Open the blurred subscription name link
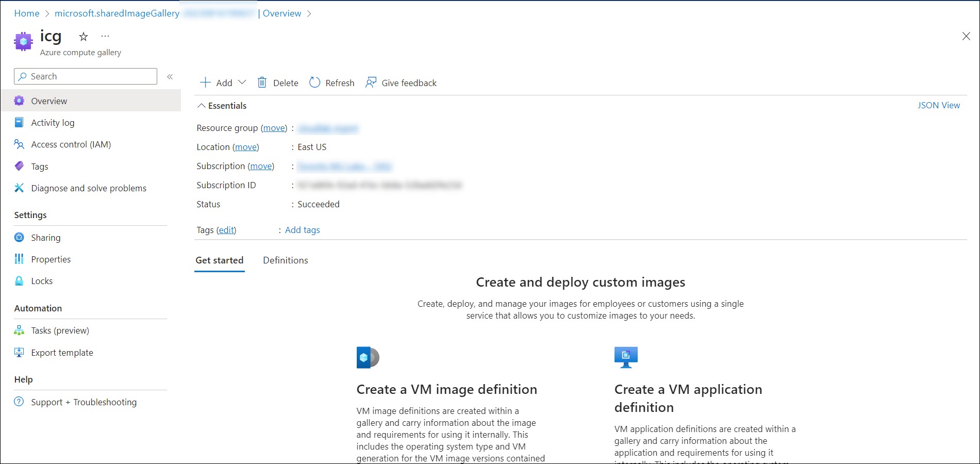This screenshot has width=980, height=464. [345, 167]
